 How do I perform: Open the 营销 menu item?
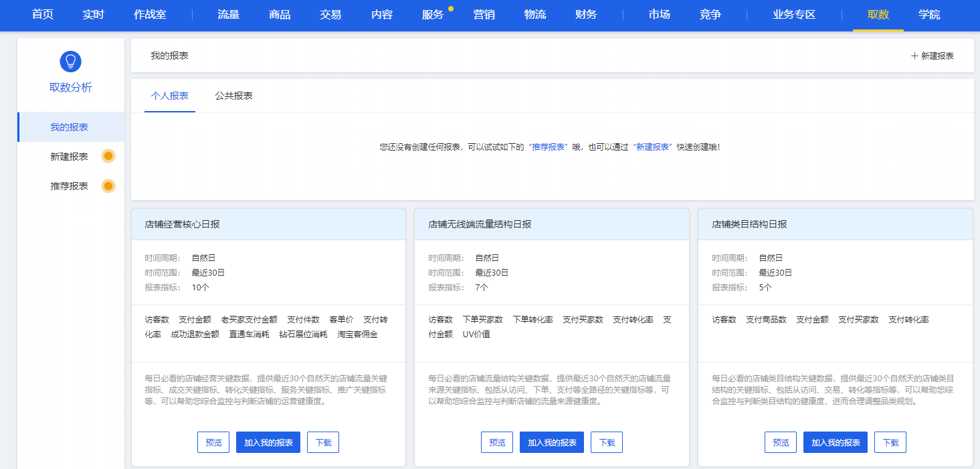[x=484, y=15]
